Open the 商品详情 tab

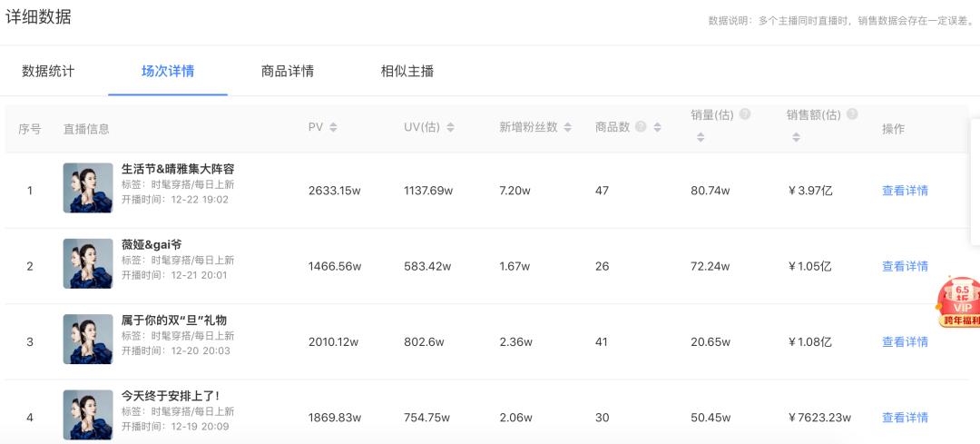coord(288,71)
